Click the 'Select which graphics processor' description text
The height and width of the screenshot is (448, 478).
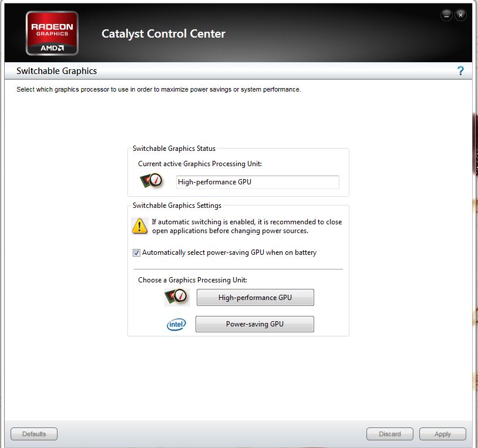tap(159, 90)
